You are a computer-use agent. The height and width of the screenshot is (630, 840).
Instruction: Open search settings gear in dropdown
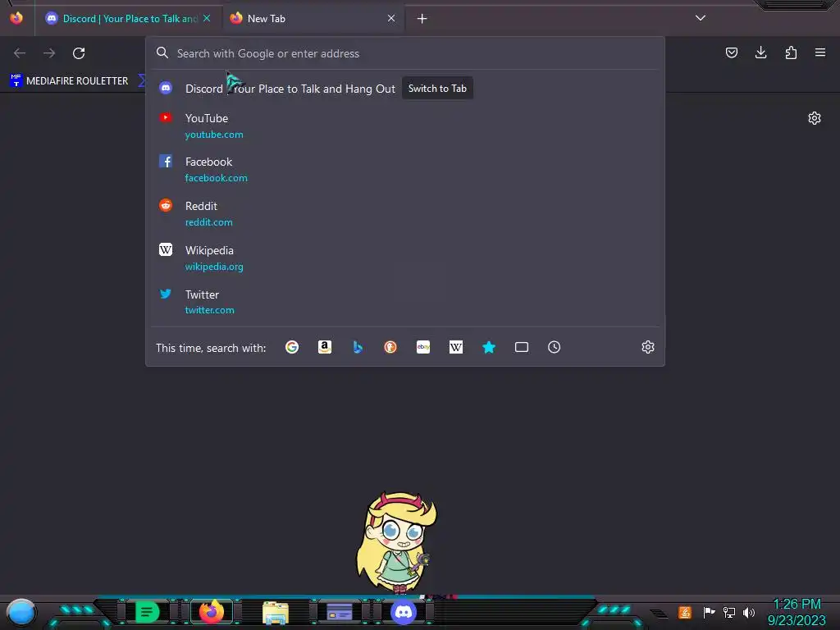click(x=648, y=347)
